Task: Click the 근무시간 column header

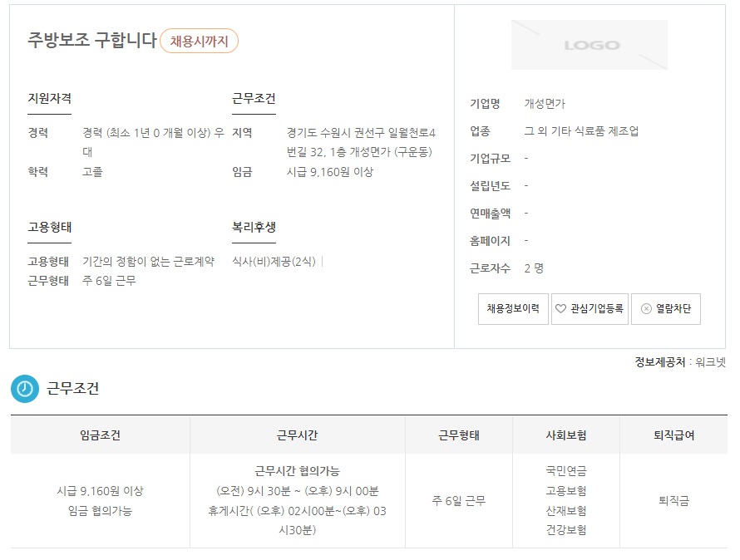Action: coord(297,435)
